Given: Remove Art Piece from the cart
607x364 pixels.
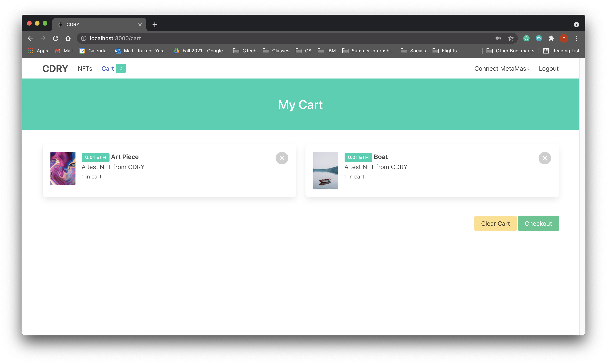Looking at the screenshot, I should pyautogui.click(x=282, y=158).
